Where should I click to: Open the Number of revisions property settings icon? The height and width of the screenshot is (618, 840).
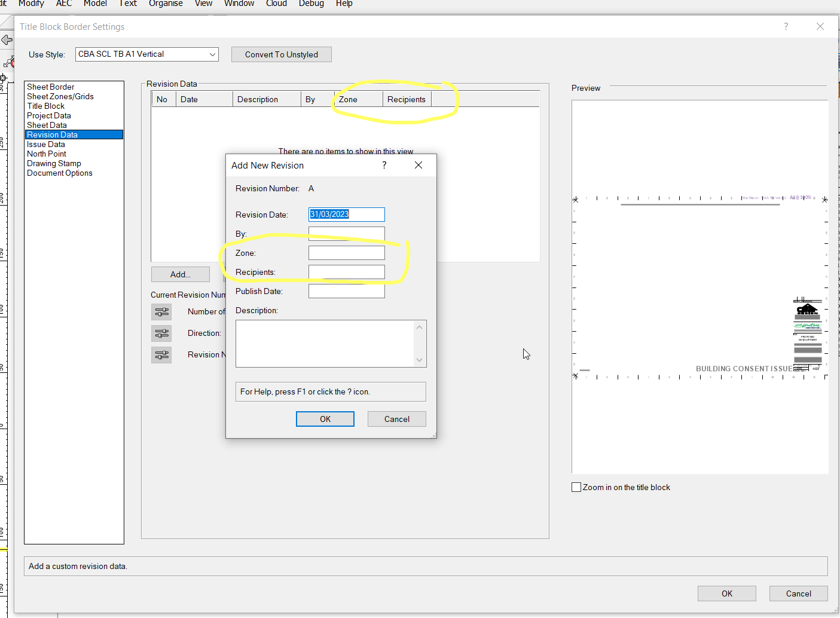point(161,311)
